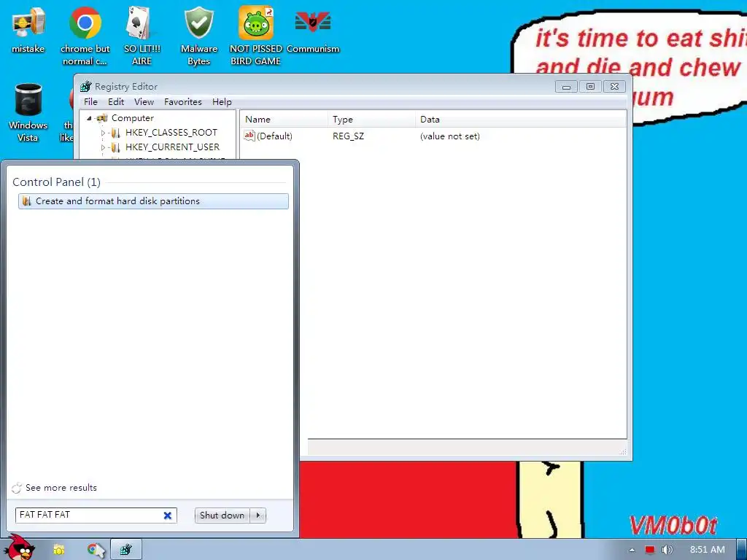This screenshot has height=560, width=747.
Task: Open the View menu in Registry Editor
Action: pyautogui.click(x=144, y=102)
